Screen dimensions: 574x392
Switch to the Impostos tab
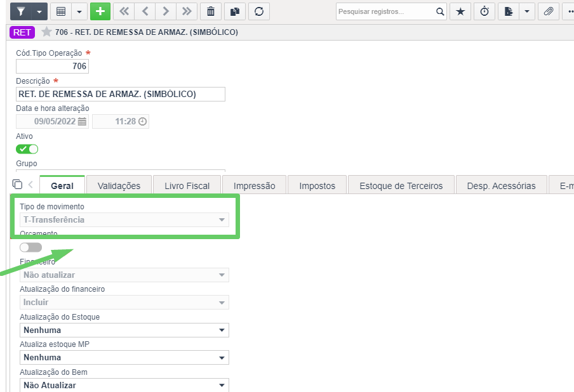point(317,185)
